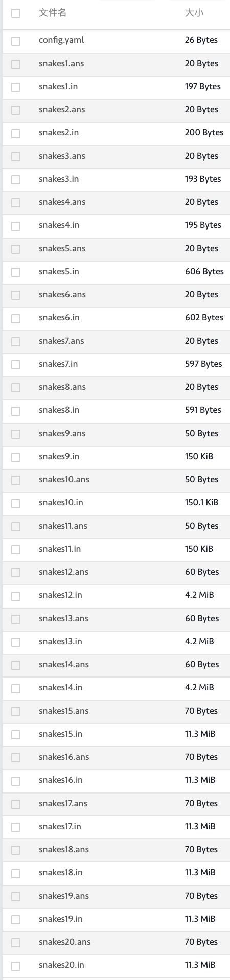Toggle the snakes5.ans checkbox
Viewport: 230px width, 980px height.
16,249
